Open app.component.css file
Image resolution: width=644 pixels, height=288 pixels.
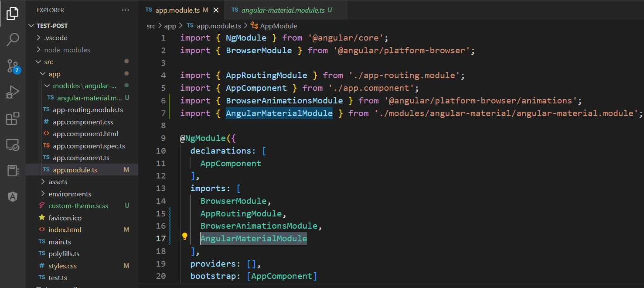tap(82, 122)
